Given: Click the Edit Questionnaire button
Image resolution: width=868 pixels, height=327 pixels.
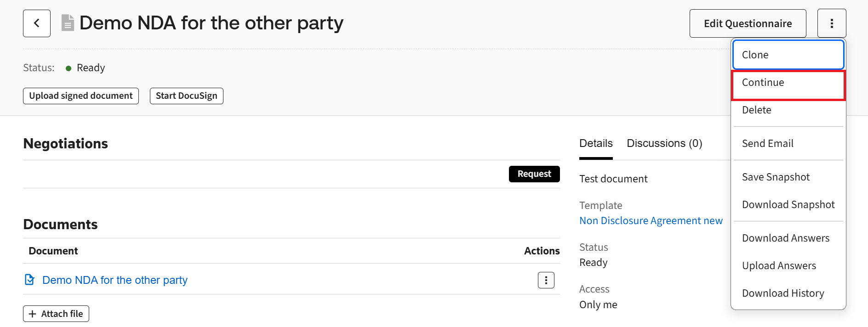Looking at the screenshot, I should point(748,23).
